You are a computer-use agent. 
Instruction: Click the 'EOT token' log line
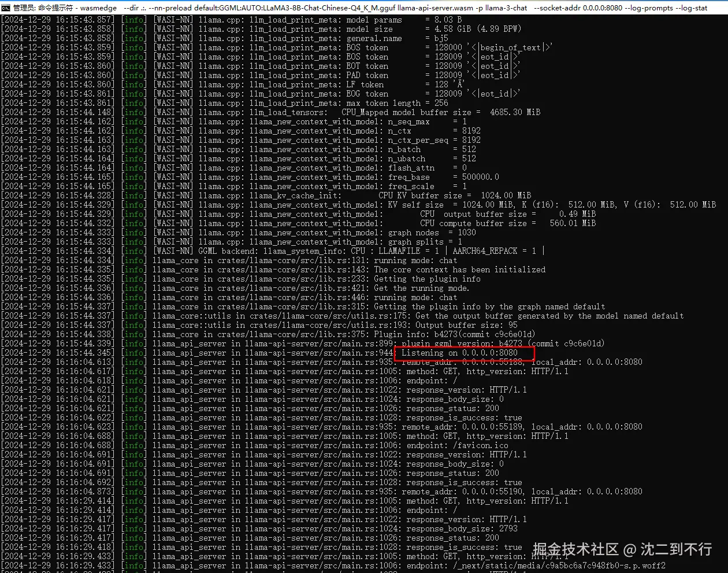coord(261,66)
